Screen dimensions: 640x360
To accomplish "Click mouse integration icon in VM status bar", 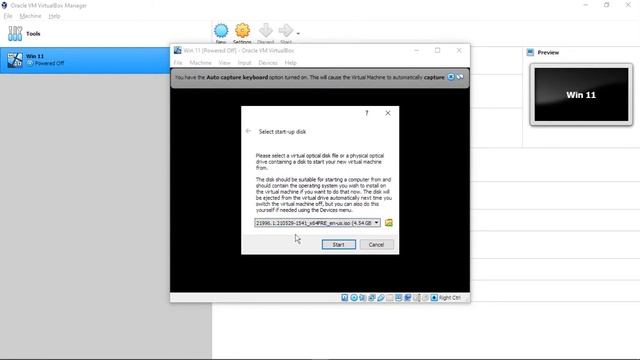I will coord(425,298).
